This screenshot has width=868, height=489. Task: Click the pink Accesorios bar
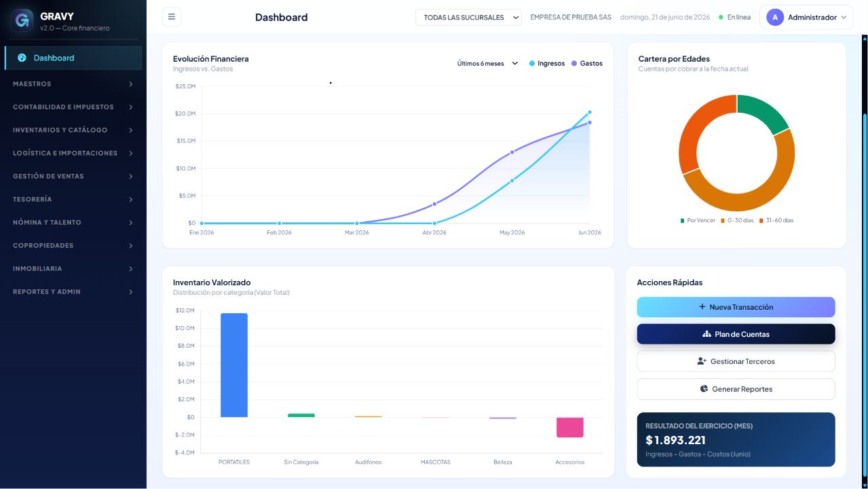[570, 427]
